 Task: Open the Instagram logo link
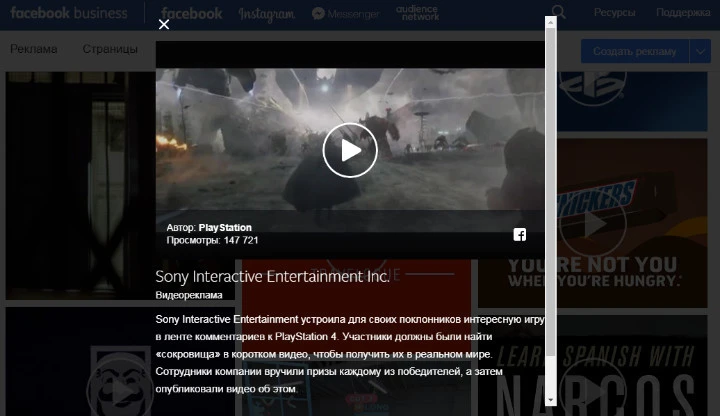coord(266,14)
